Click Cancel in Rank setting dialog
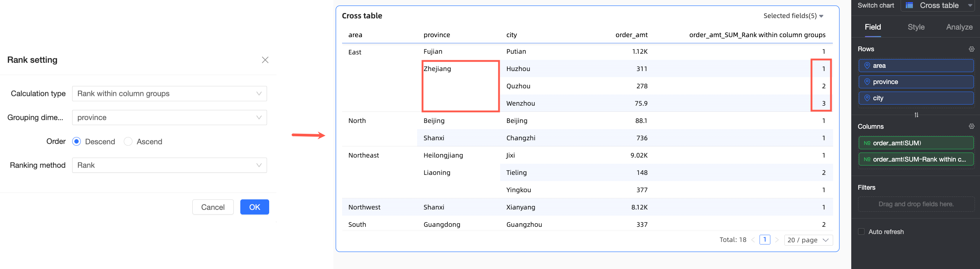The height and width of the screenshot is (269, 980). click(213, 207)
